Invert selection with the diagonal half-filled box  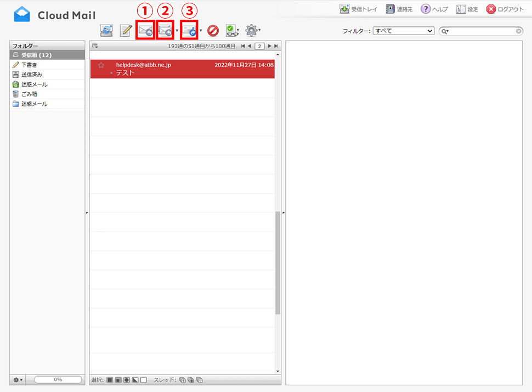[135, 380]
